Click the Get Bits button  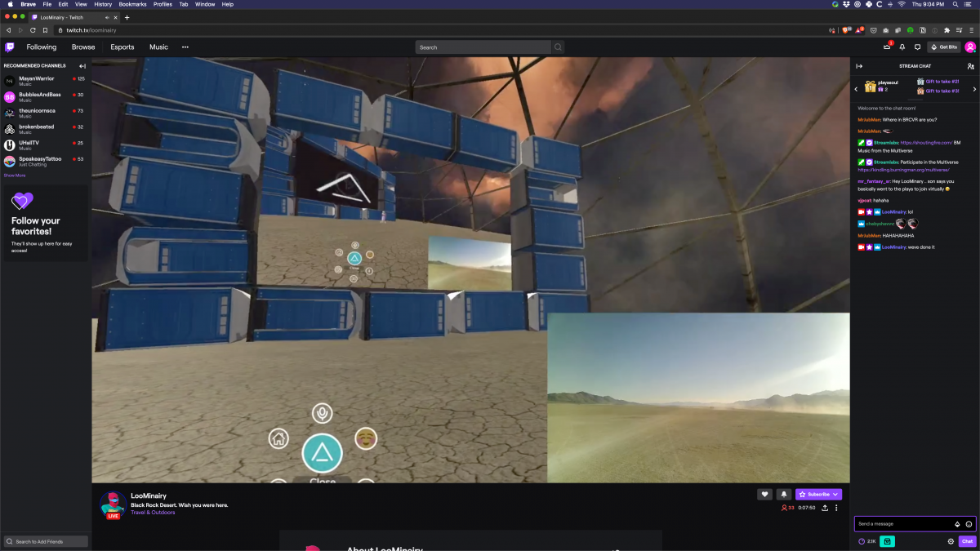pyautogui.click(x=944, y=47)
